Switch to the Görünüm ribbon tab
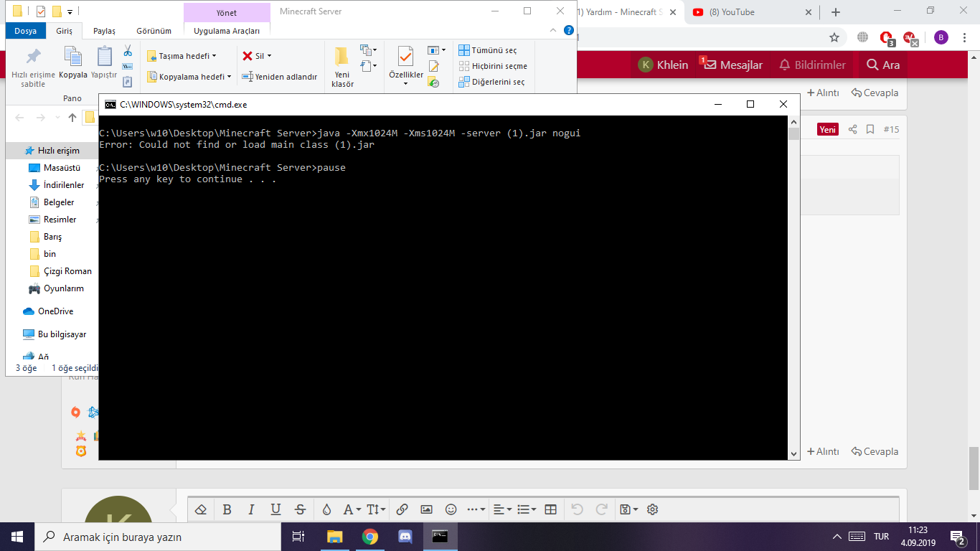The height and width of the screenshot is (551, 980). pos(154,31)
